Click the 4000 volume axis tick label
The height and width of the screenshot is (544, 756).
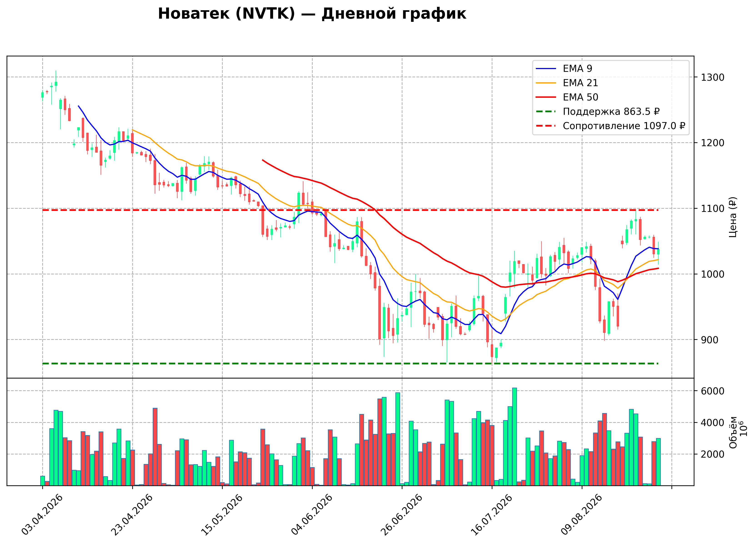pyautogui.click(x=713, y=423)
